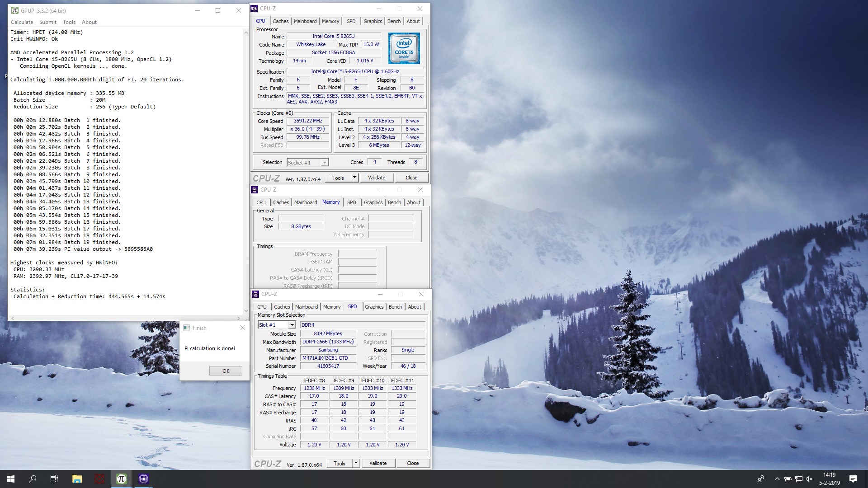Click GPUPI title bar pi icon
This screenshot has height=488, width=868.
pyautogui.click(x=15, y=10)
